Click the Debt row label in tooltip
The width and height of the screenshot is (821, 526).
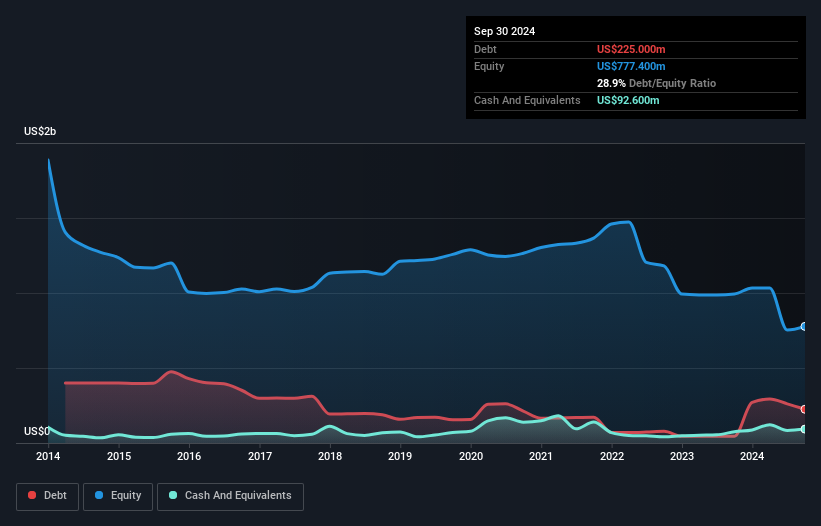[x=485, y=49]
